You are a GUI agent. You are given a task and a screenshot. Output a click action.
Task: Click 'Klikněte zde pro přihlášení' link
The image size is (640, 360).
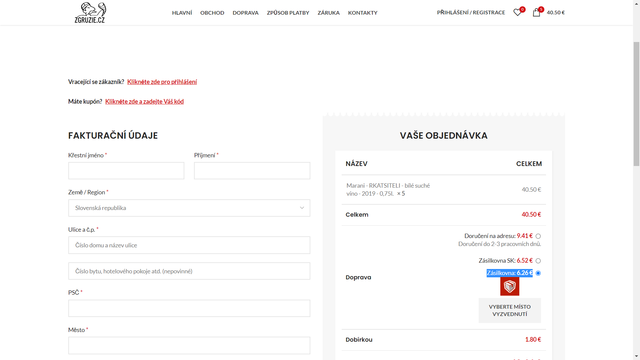162,82
